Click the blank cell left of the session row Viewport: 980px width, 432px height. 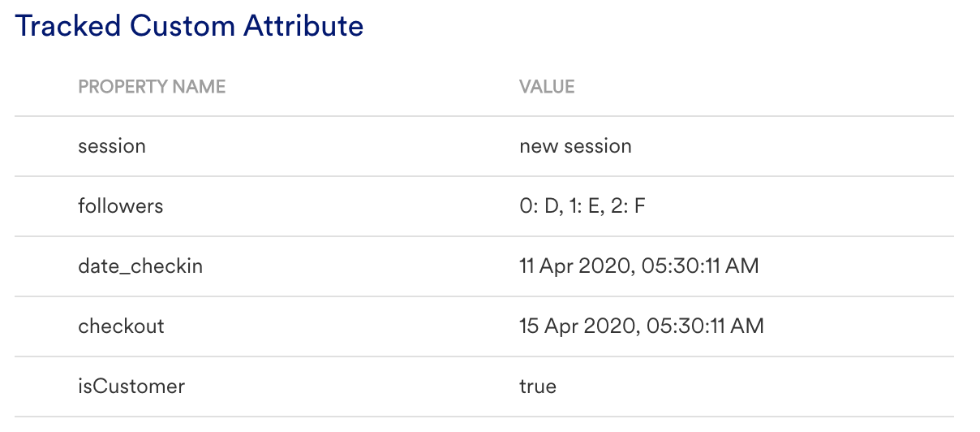click(x=45, y=146)
